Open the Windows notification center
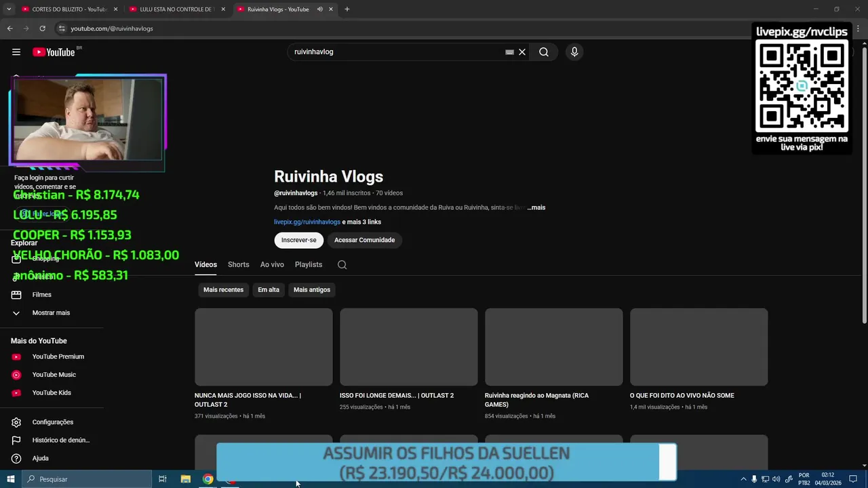 pos(853,479)
